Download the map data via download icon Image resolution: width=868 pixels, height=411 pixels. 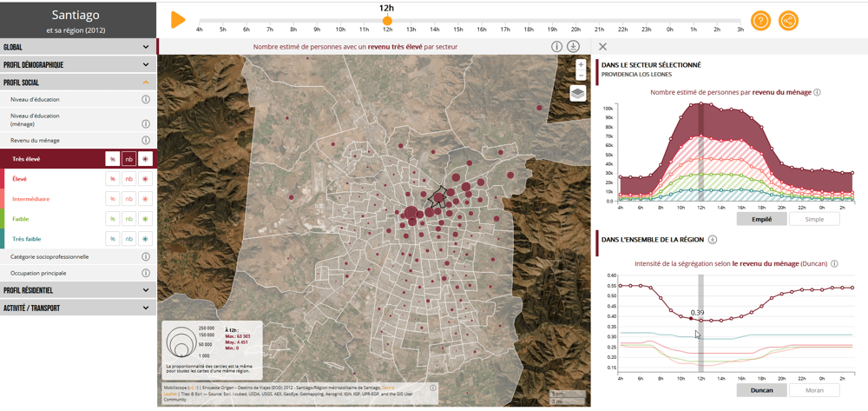[574, 47]
